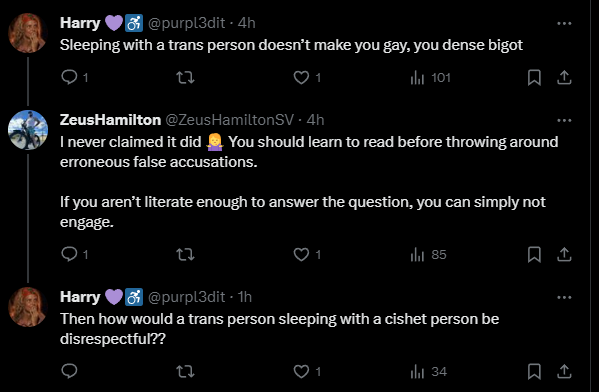
Task: Open @ZeusHamiltonSV handle link
Action: point(230,120)
